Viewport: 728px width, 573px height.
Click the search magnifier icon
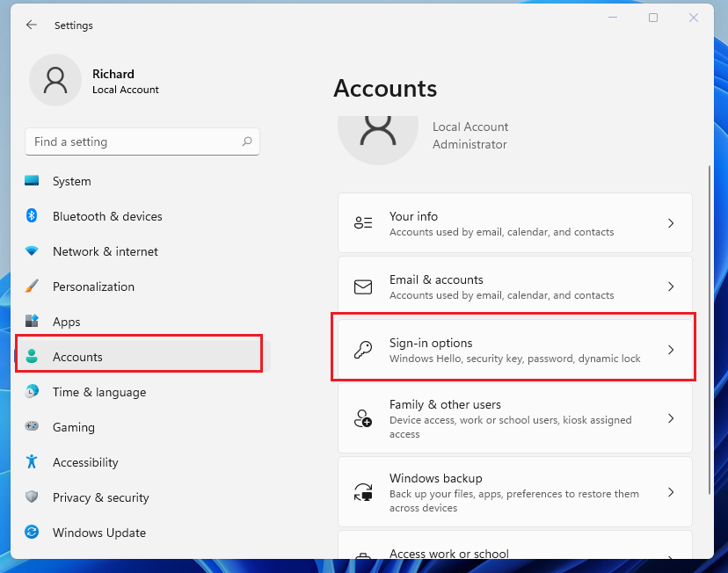[247, 141]
